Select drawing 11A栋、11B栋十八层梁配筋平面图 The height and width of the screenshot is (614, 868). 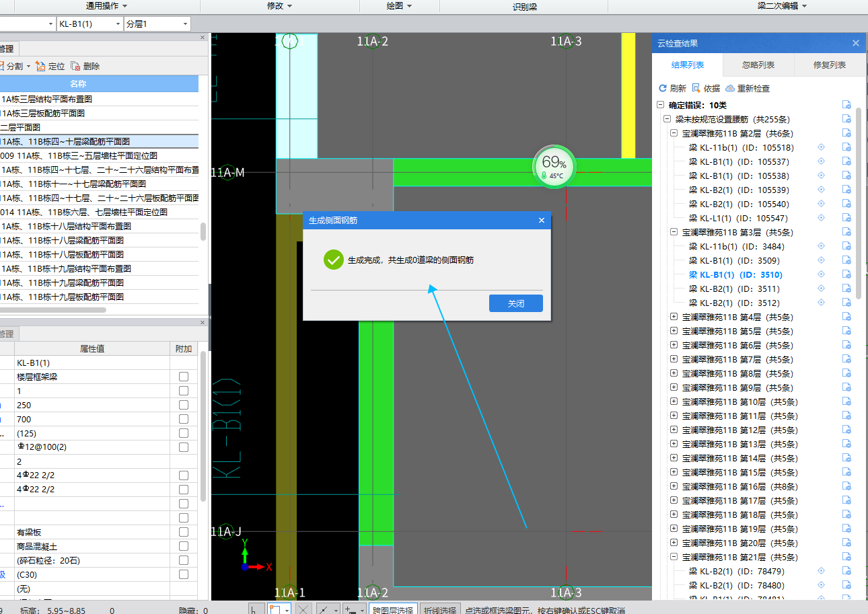click(x=100, y=240)
